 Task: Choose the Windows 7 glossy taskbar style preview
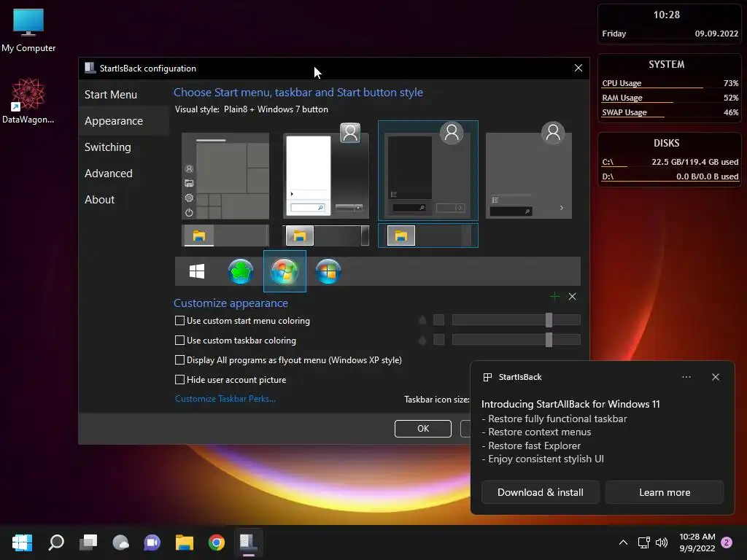click(326, 236)
